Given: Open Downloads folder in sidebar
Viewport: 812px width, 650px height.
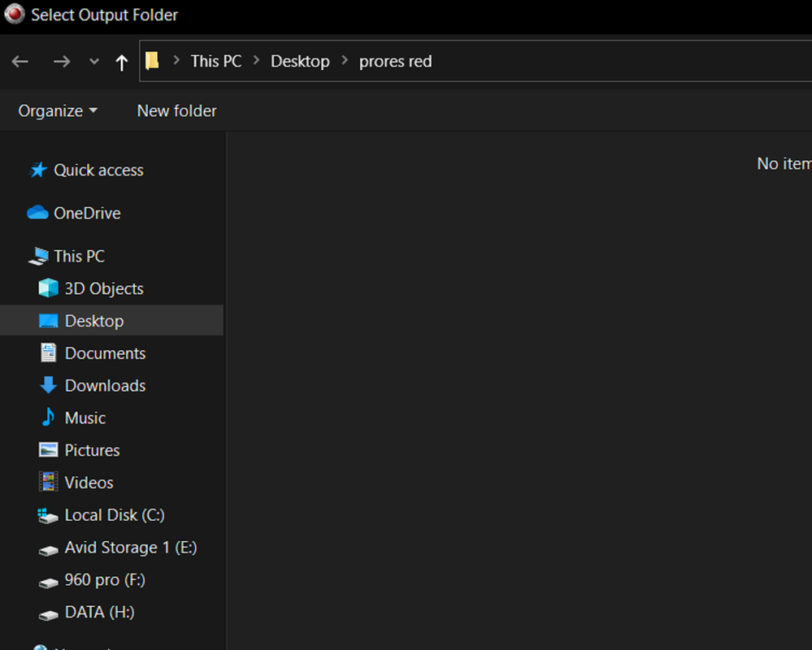Looking at the screenshot, I should pos(105,386).
